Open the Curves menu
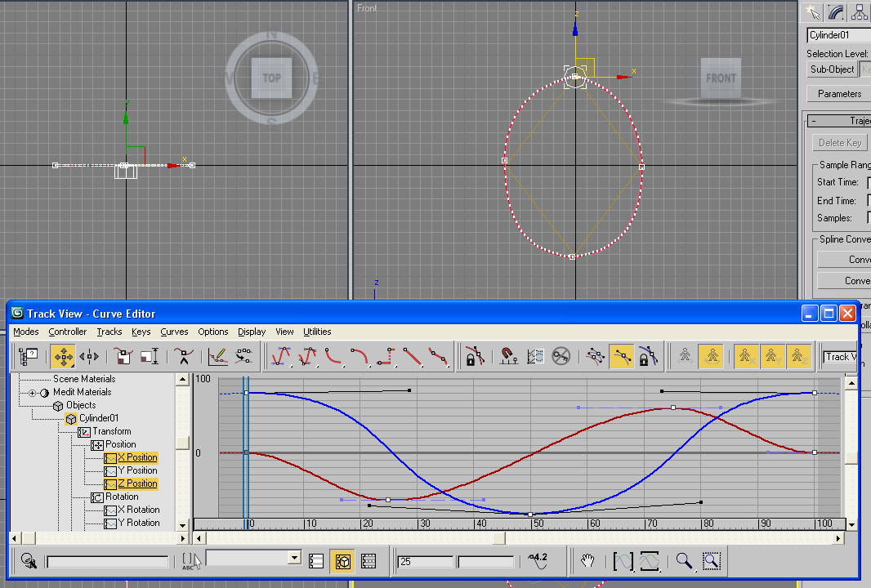Image resolution: width=871 pixels, height=588 pixels. 174,332
